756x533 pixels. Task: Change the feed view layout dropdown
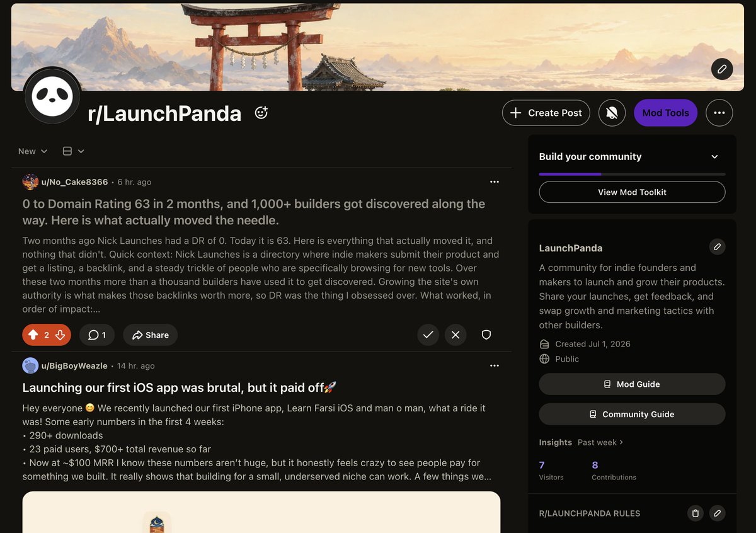pyautogui.click(x=73, y=151)
